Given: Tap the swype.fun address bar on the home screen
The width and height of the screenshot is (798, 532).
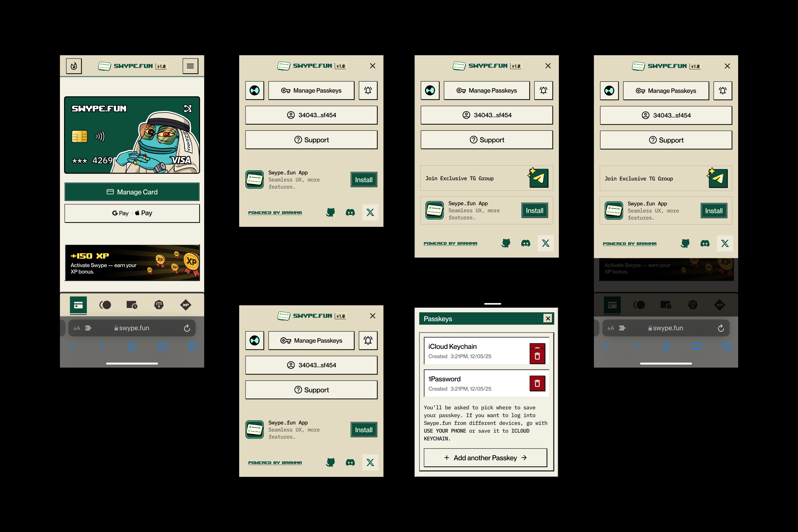Looking at the screenshot, I should tap(132, 328).
